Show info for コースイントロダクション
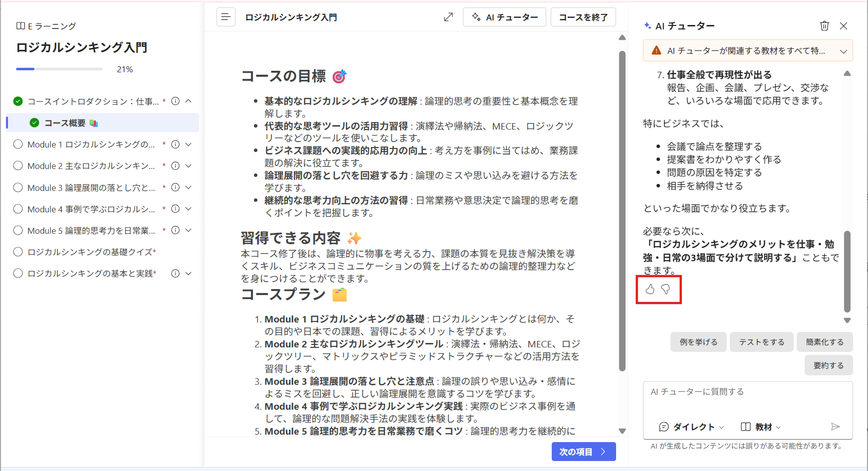868x471 pixels. click(175, 101)
